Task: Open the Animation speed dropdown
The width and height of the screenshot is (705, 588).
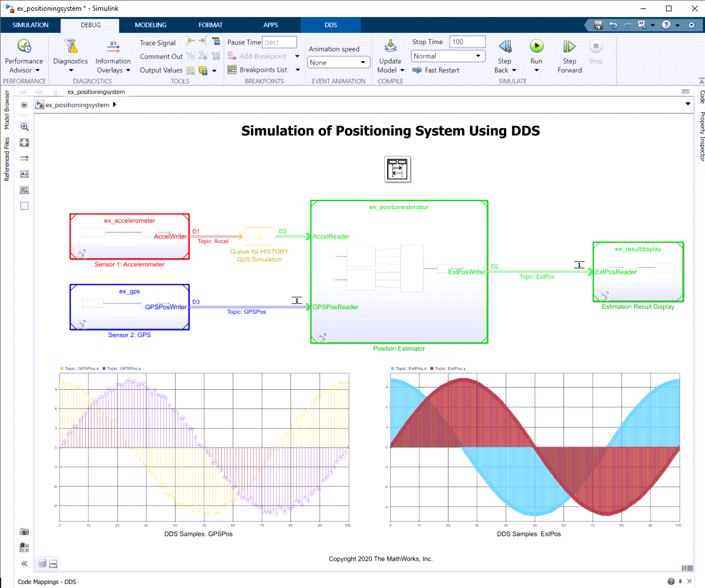Action: pyautogui.click(x=339, y=62)
